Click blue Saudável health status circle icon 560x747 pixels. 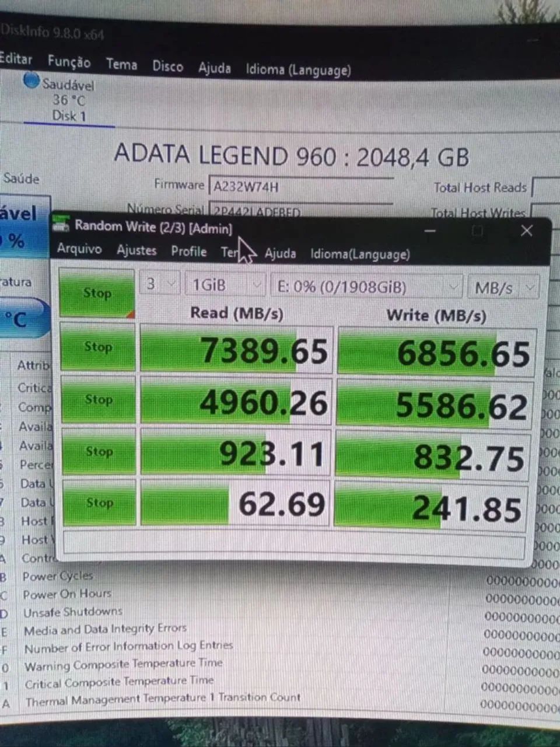point(31,81)
